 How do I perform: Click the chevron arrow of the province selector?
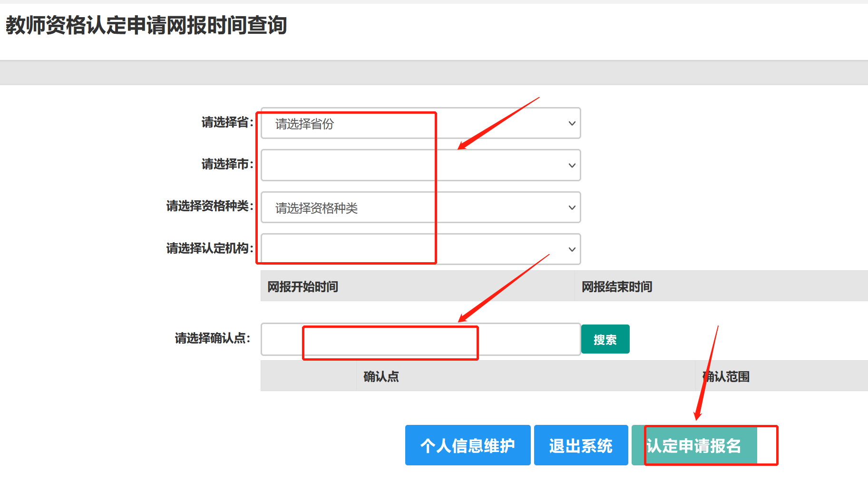point(572,123)
